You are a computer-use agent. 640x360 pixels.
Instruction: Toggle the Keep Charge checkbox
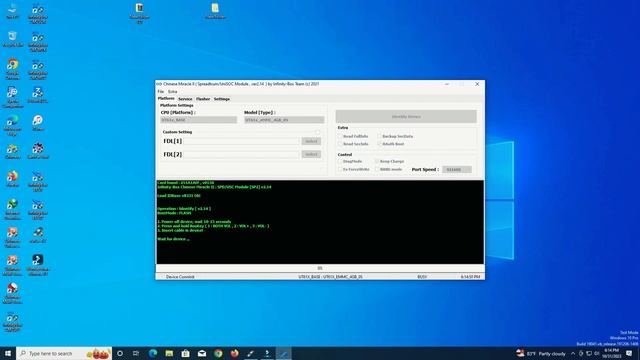pyautogui.click(x=377, y=162)
